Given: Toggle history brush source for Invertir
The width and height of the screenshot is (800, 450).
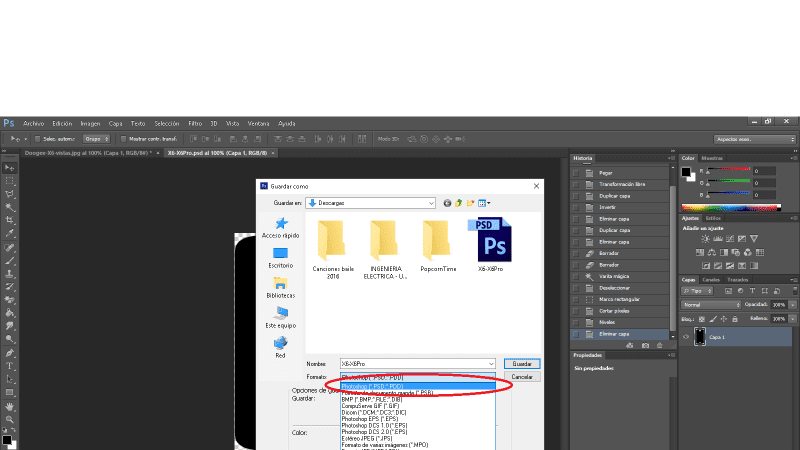Looking at the screenshot, I should click(x=576, y=208).
